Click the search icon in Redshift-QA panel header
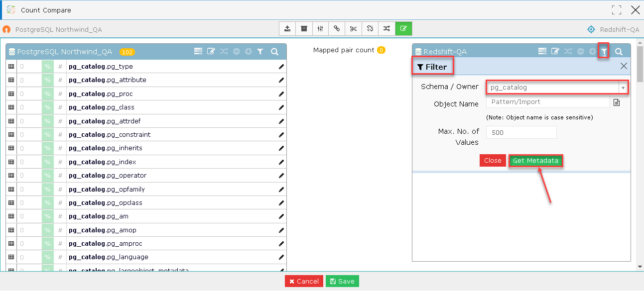Viewport: 644px width, 291px height. click(x=619, y=51)
